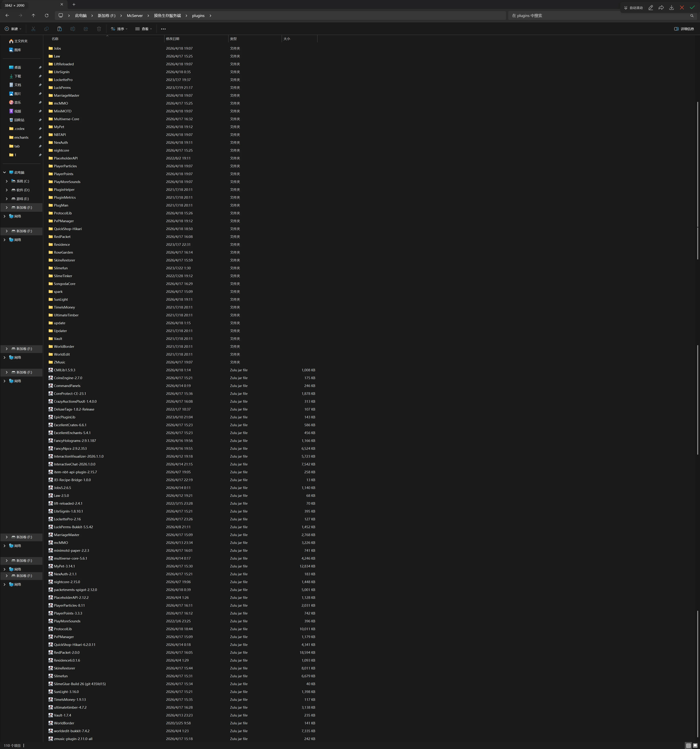Expand the 软件 (D:) drive node

6,190
